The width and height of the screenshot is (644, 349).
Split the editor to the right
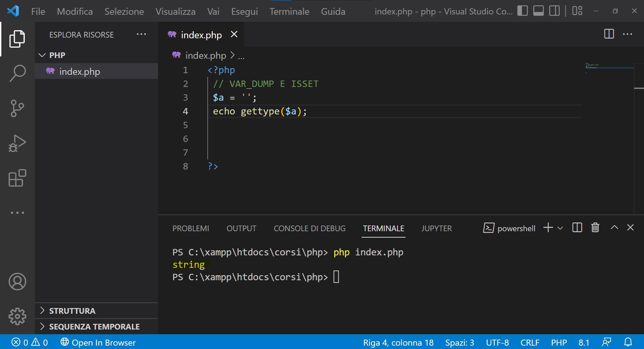coord(609,34)
